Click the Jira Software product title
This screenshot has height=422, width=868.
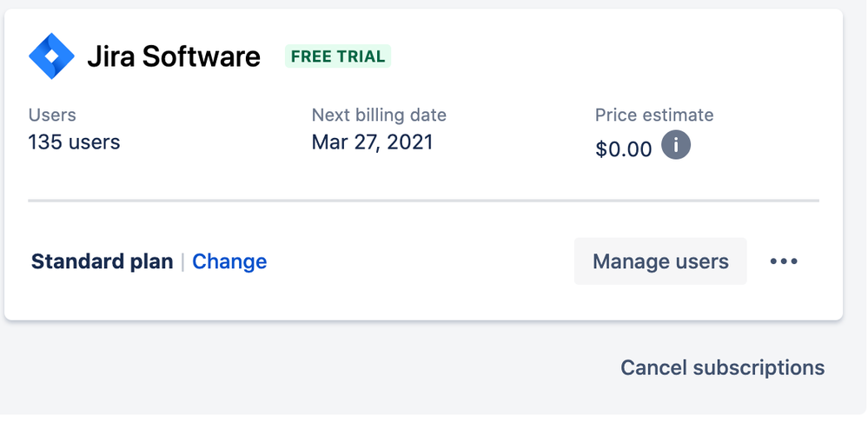[x=174, y=56]
